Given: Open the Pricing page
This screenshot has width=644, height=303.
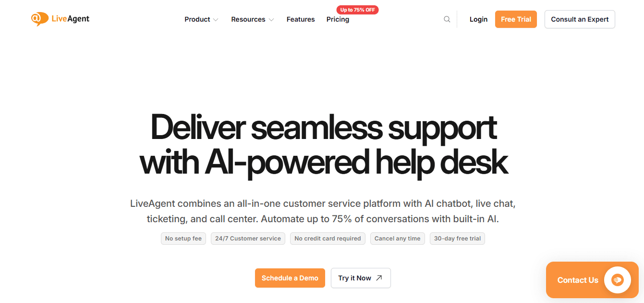Looking at the screenshot, I should click(x=338, y=19).
